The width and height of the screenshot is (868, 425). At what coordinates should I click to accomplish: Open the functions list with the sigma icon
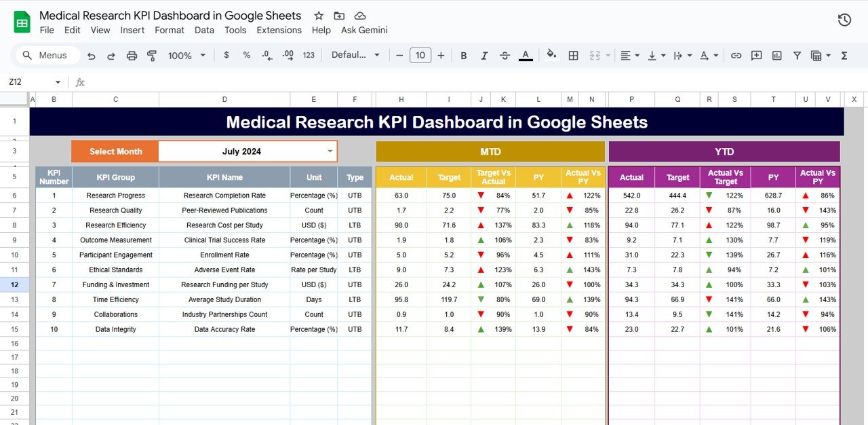coord(844,56)
